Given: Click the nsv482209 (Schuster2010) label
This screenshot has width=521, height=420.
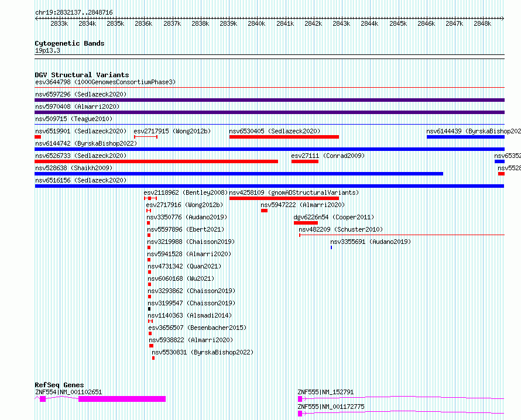Looking at the screenshot, I should (x=341, y=229).
